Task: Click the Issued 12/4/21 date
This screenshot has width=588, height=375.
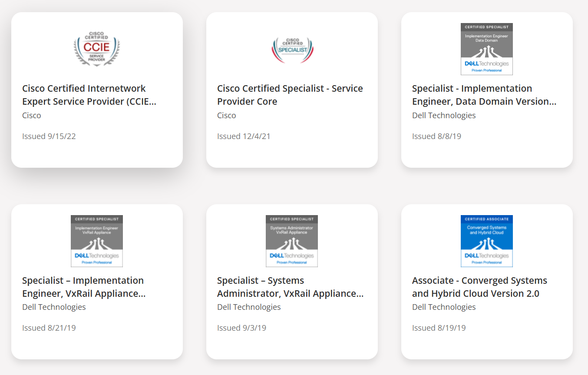Action: tap(244, 136)
